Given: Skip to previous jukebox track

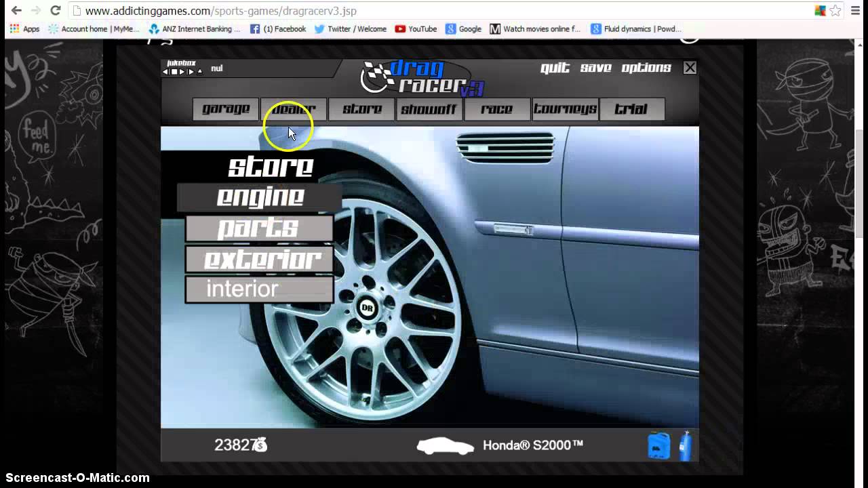Looking at the screenshot, I should (x=166, y=72).
